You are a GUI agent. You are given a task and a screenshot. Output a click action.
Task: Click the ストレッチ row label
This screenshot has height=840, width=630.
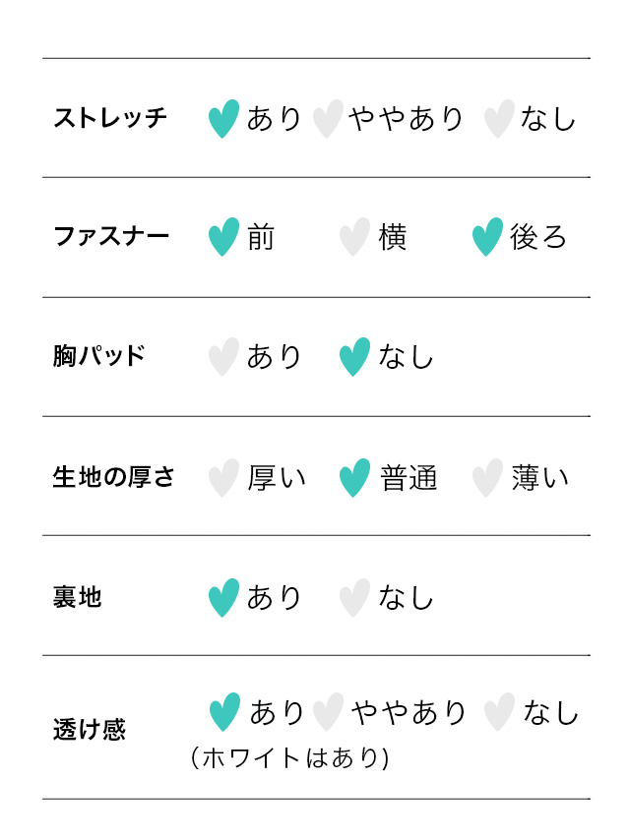(110, 119)
